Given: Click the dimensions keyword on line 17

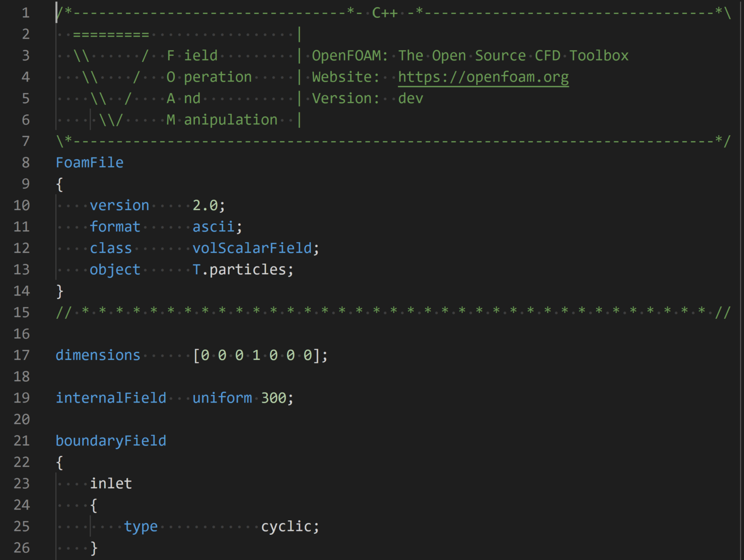Looking at the screenshot, I should point(97,355).
